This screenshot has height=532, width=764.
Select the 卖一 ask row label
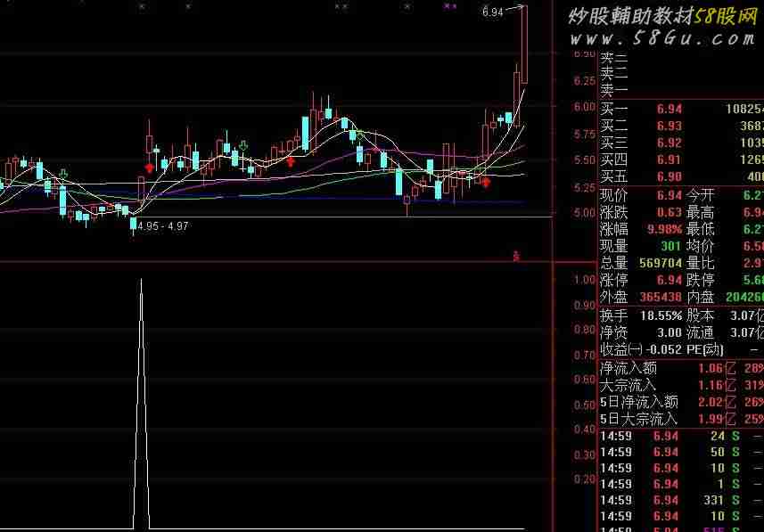click(614, 91)
